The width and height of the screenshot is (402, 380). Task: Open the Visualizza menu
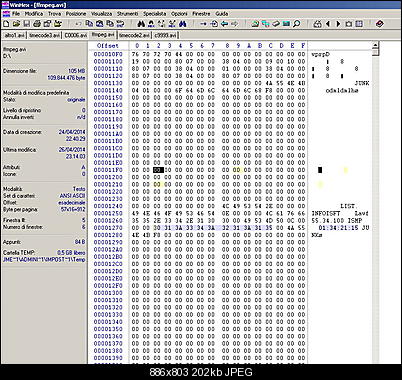[x=101, y=14]
